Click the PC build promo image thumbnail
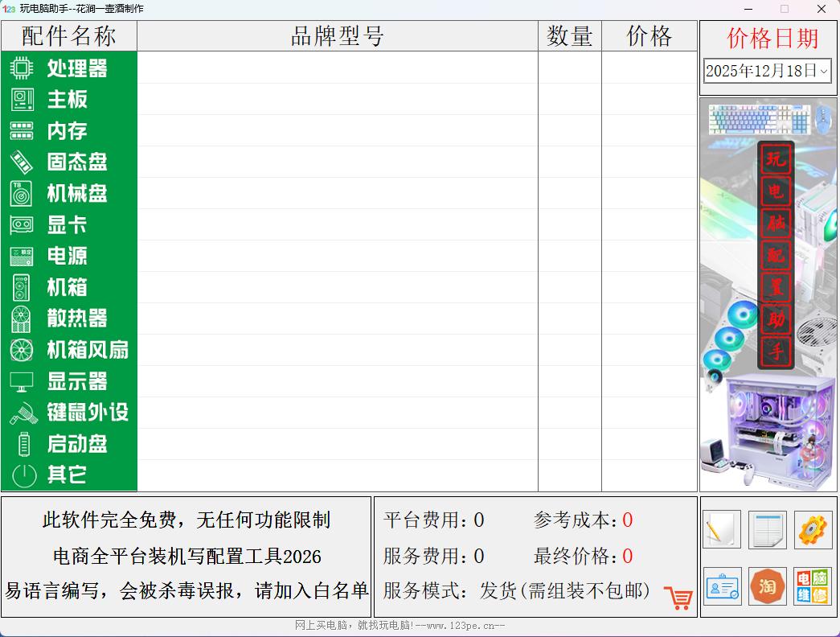Image resolution: width=840 pixels, height=637 pixels. 768,294
